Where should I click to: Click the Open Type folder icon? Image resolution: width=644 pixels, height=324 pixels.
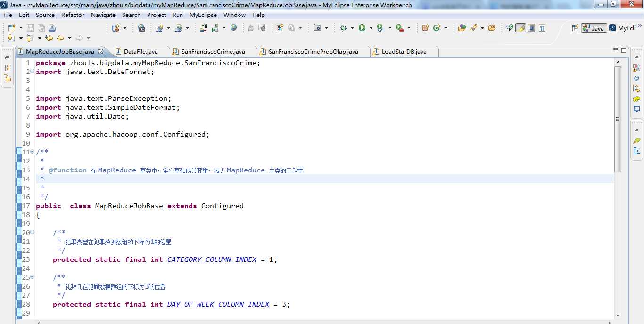tap(462, 28)
